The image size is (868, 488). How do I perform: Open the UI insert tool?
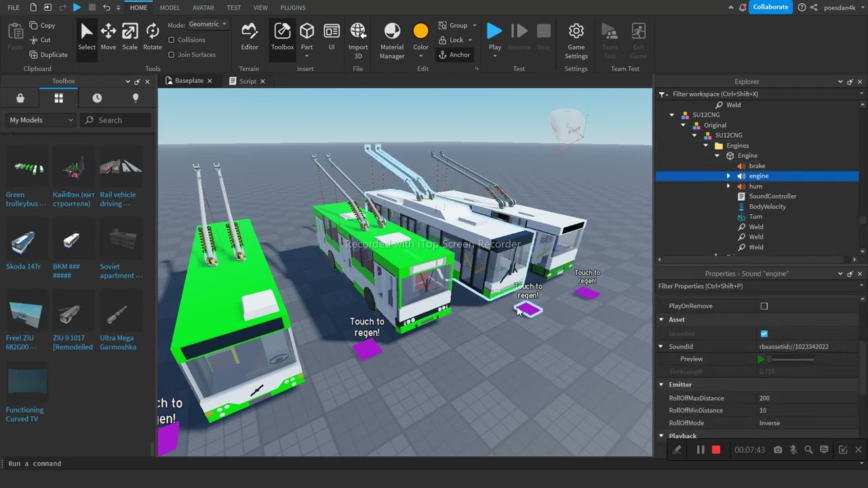point(332,37)
